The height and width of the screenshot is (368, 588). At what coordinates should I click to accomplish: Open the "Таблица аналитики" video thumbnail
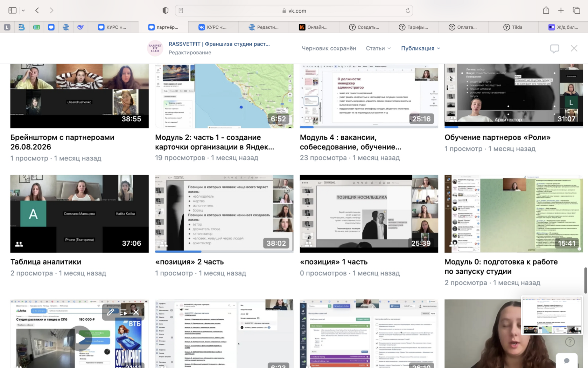click(79, 214)
